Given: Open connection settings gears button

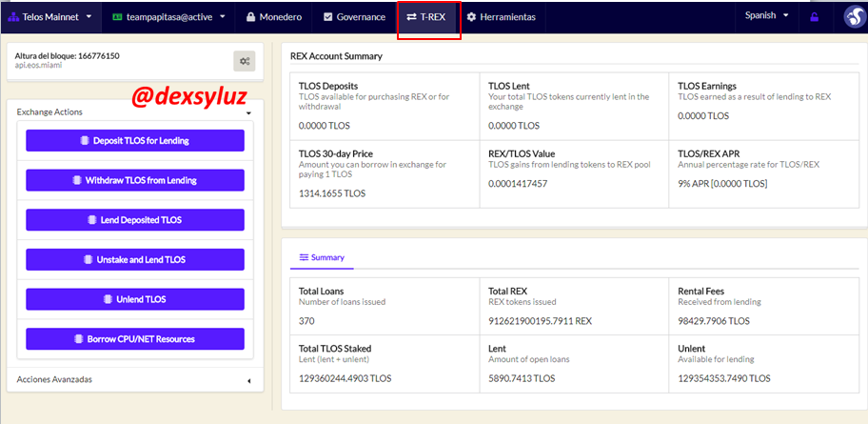Looking at the screenshot, I should tap(244, 61).
